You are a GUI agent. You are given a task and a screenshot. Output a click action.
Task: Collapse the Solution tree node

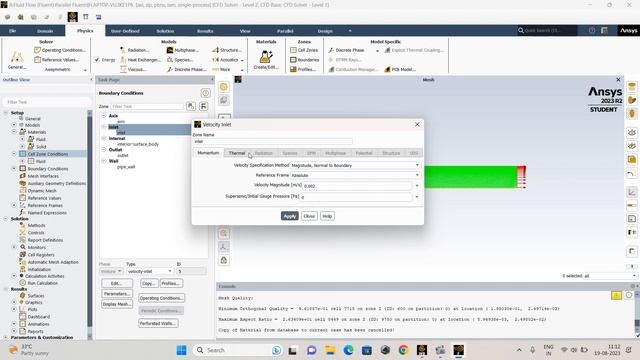(x=6, y=219)
